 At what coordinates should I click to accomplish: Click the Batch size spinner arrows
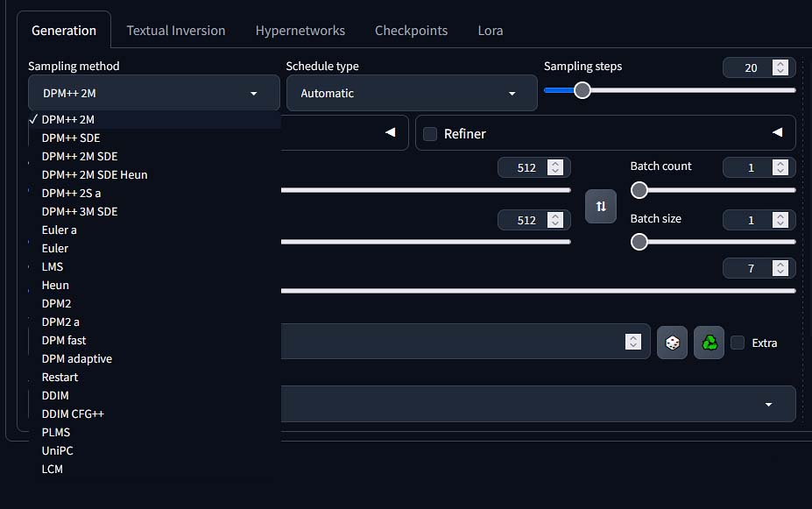pyautogui.click(x=780, y=220)
